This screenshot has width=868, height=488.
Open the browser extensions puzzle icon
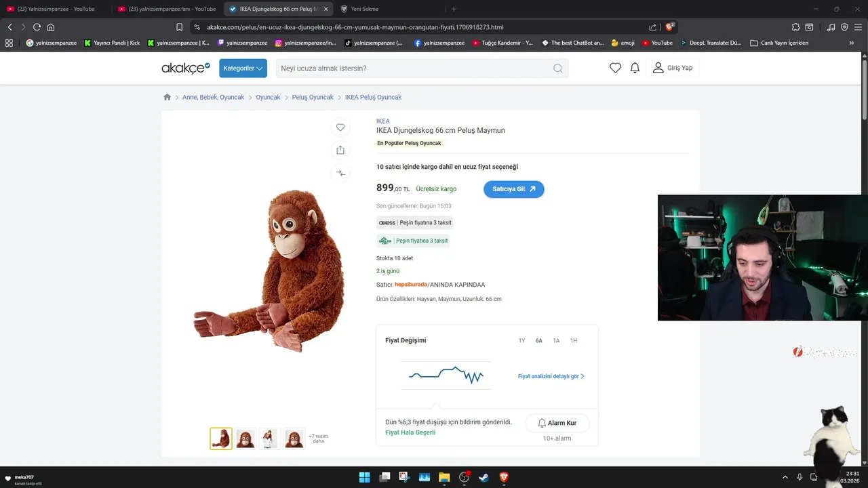(x=795, y=27)
